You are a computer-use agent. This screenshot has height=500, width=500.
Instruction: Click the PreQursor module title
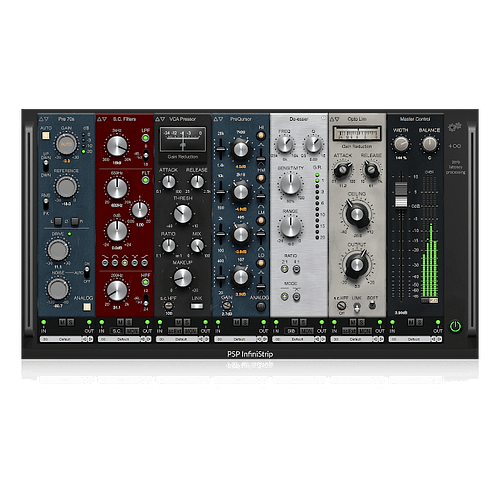(x=241, y=119)
